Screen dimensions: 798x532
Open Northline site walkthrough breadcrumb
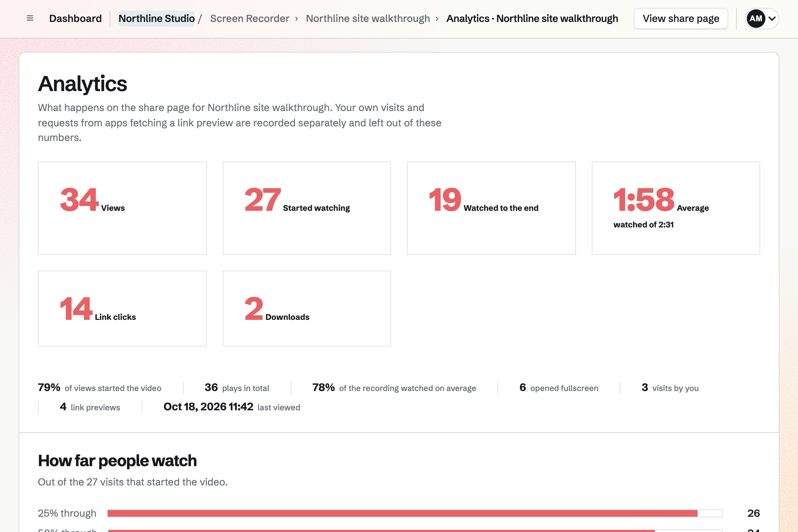[x=368, y=18]
